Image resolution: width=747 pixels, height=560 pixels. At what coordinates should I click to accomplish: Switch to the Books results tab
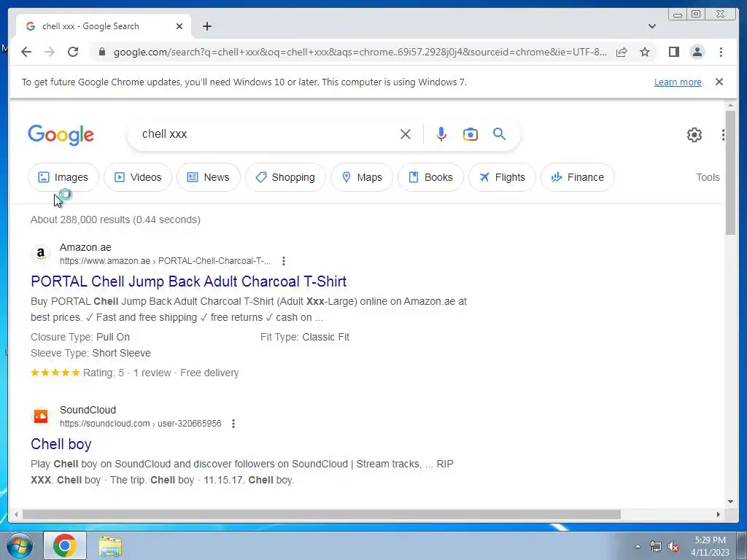(430, 177)
